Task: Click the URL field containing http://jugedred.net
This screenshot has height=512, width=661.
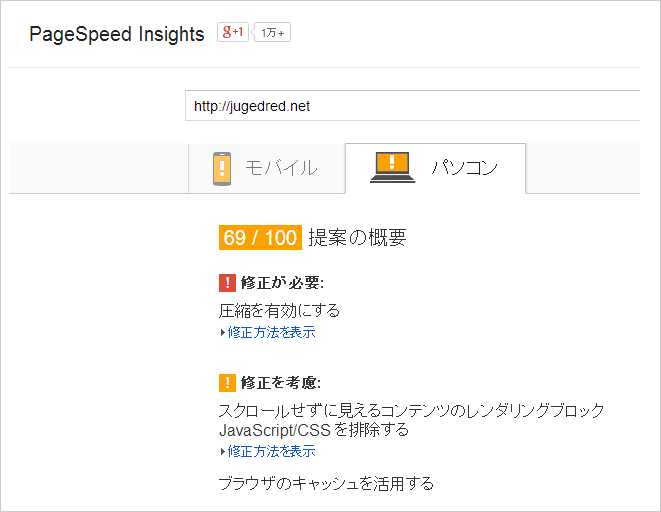Action: click(x=412, y=105)
